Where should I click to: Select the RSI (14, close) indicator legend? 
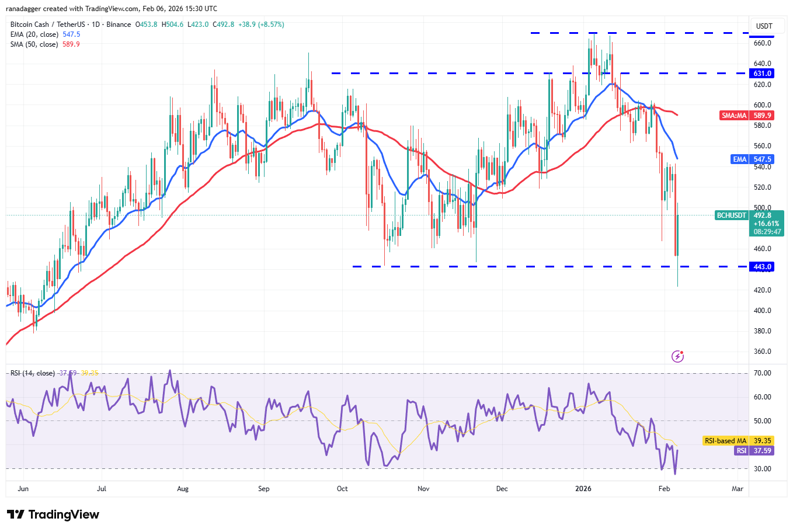tap(33, 373)
